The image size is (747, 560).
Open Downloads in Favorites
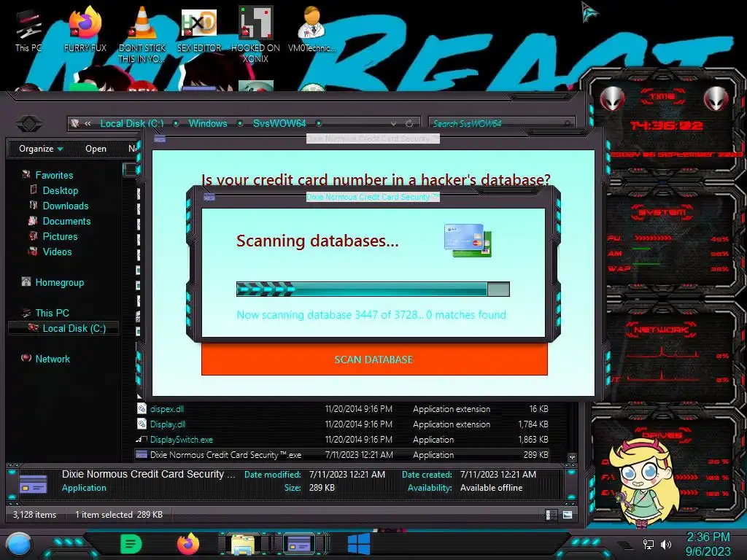click(65, 206)
